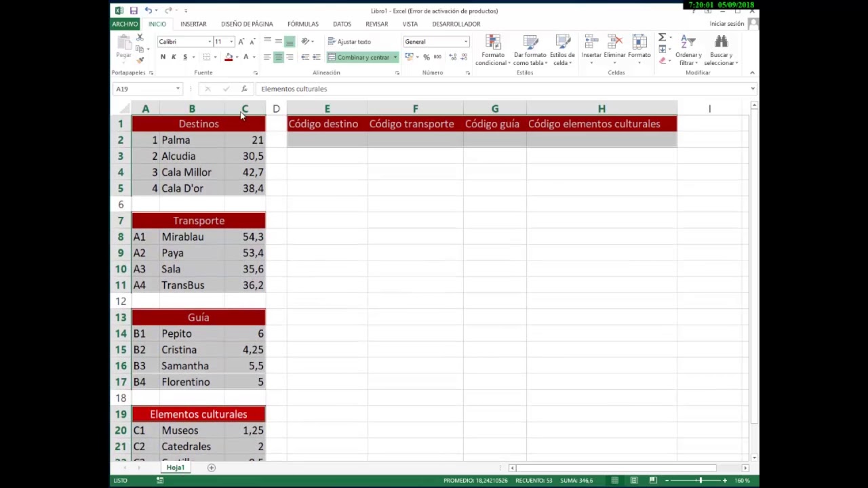This screenshot has height=488, width=868.
Task: Increase cell indent
Action: pyautogui.click(x=316, y=57)
